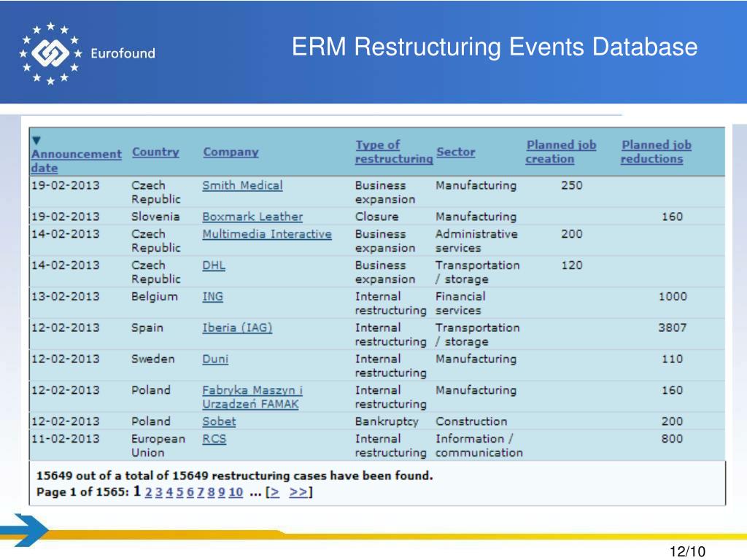Image resolution: width=747 pixels, height=560 pixels.
Task: Go to results page 3
Action: click(x=158, y=492)
